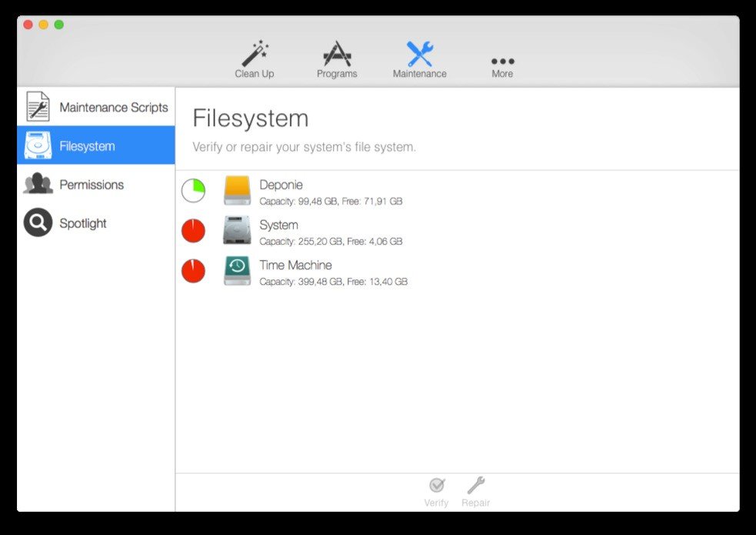Image resolution: width=756 pixels, height=535 pixels.
Task: Click the Permissions users sidebar icon
Action: coord(38,183)
